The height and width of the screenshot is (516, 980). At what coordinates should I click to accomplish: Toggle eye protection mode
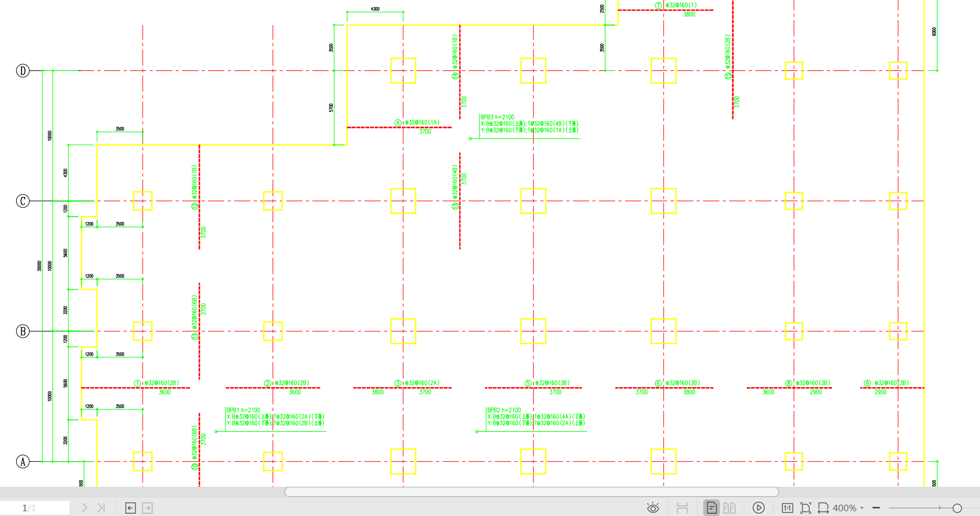pos(653,508)
